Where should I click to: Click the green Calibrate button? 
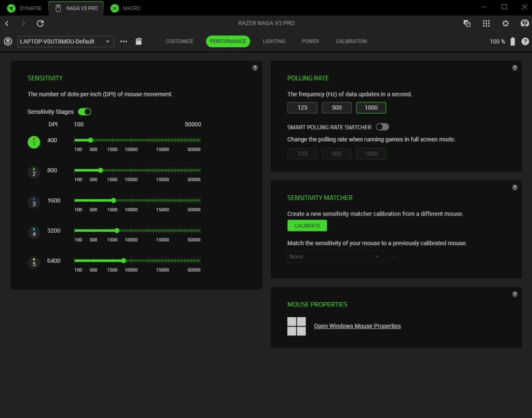coord(307,226)
